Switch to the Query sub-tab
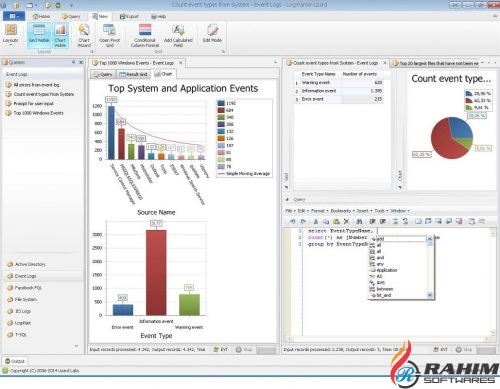Viewport: 500px width, 389px height. [x=103, y=74]
